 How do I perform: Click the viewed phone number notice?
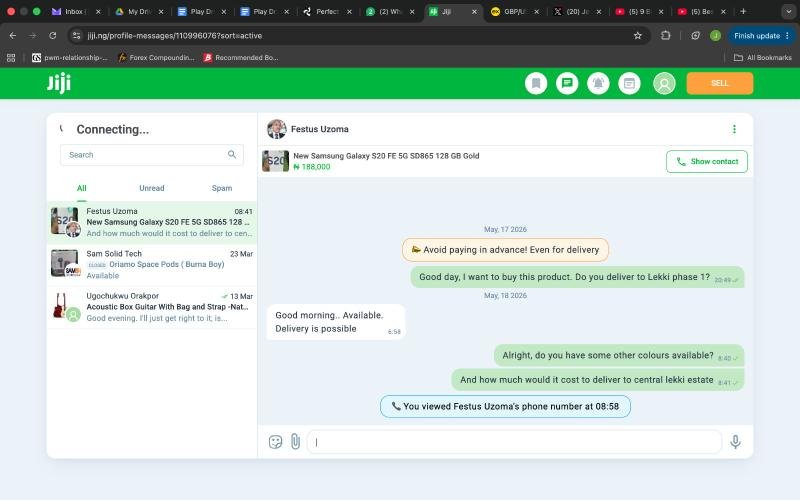(505, 406)
